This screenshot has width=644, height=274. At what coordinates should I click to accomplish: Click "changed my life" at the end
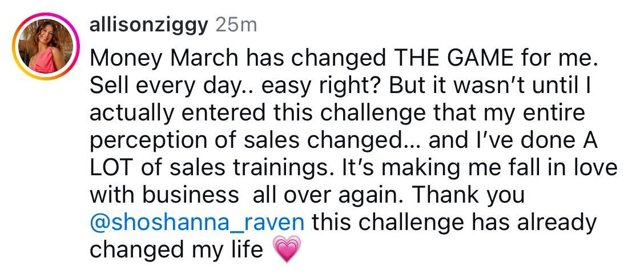176,250
